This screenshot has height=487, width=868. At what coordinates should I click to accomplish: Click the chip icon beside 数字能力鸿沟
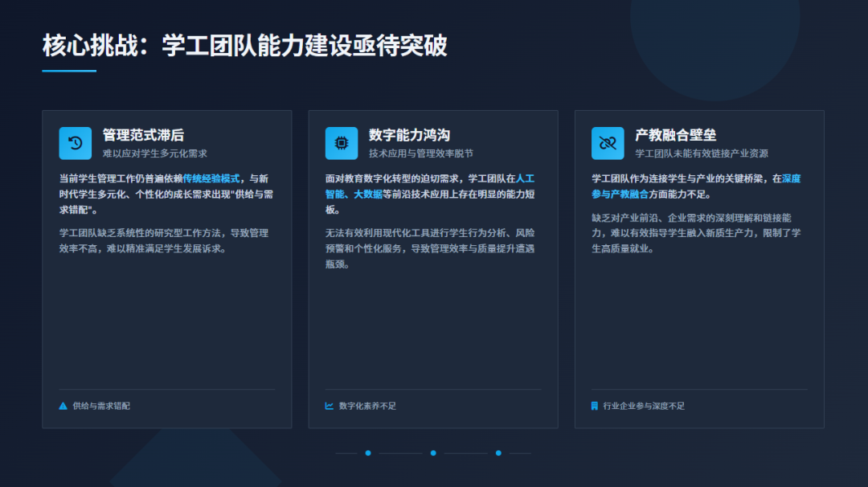click(x=342, y=143)
